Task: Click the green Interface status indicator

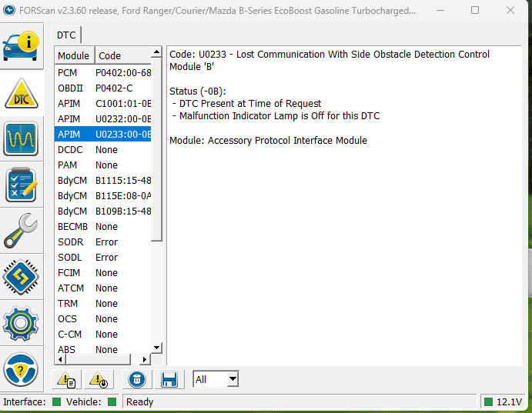Action: (57, 402)
